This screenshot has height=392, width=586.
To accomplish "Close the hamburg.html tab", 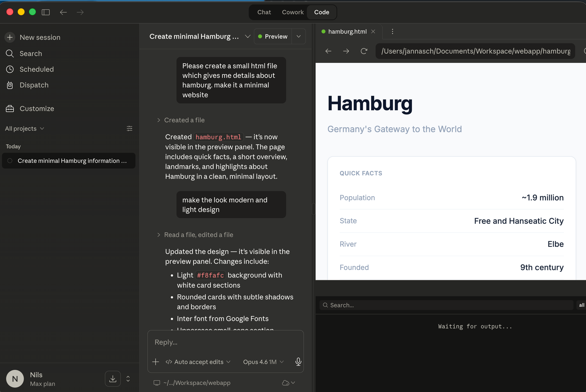I will 373,31.
